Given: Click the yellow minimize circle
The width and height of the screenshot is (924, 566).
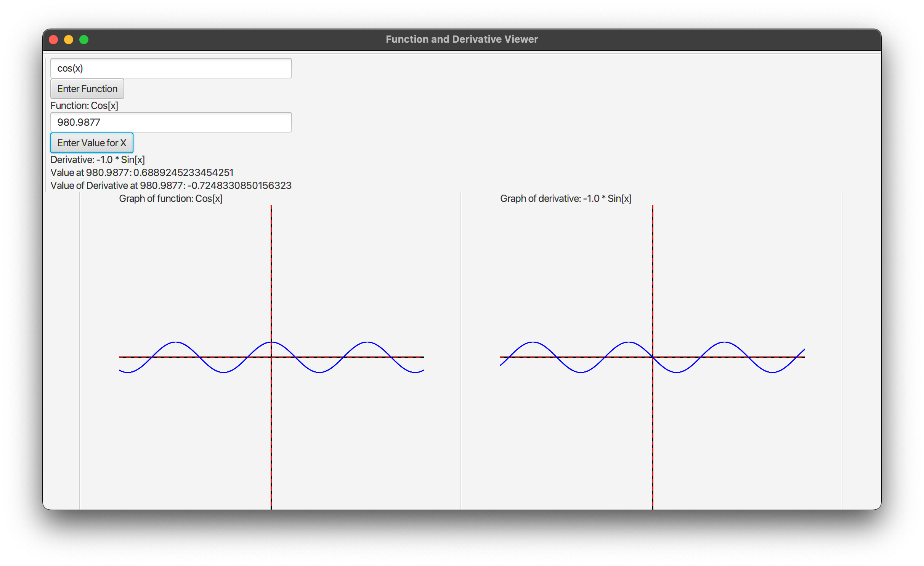Looking at the screenshot, I should 69,39.
